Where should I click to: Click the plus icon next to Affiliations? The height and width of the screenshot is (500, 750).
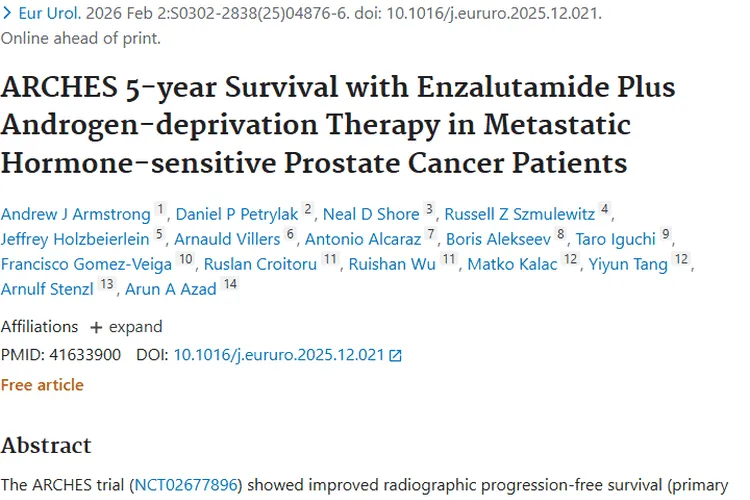coord(96,327)
